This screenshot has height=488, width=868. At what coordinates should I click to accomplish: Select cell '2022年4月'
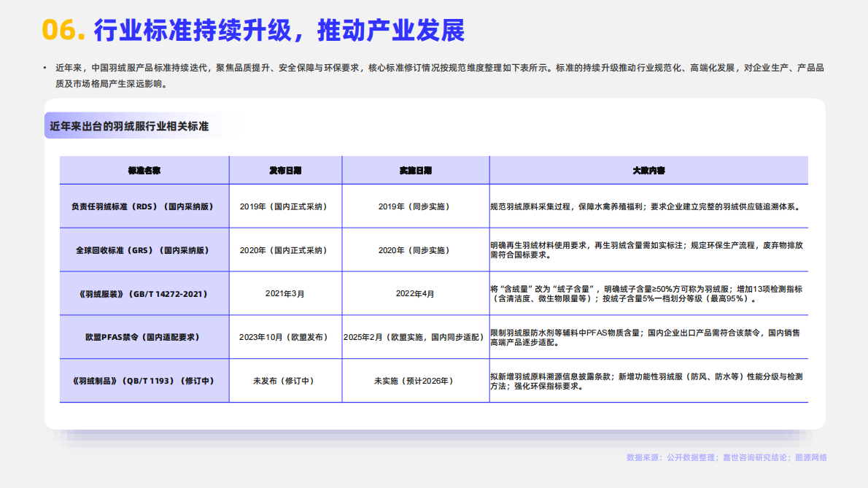[416, 294]
